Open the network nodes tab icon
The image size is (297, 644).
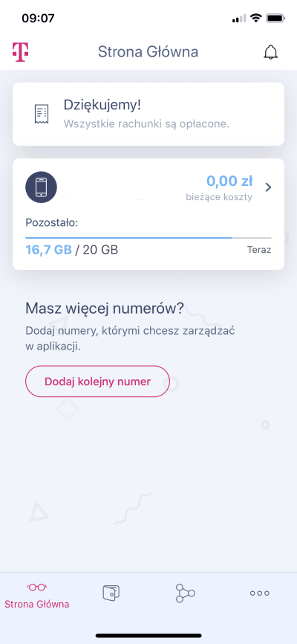[x=185, y=593]
